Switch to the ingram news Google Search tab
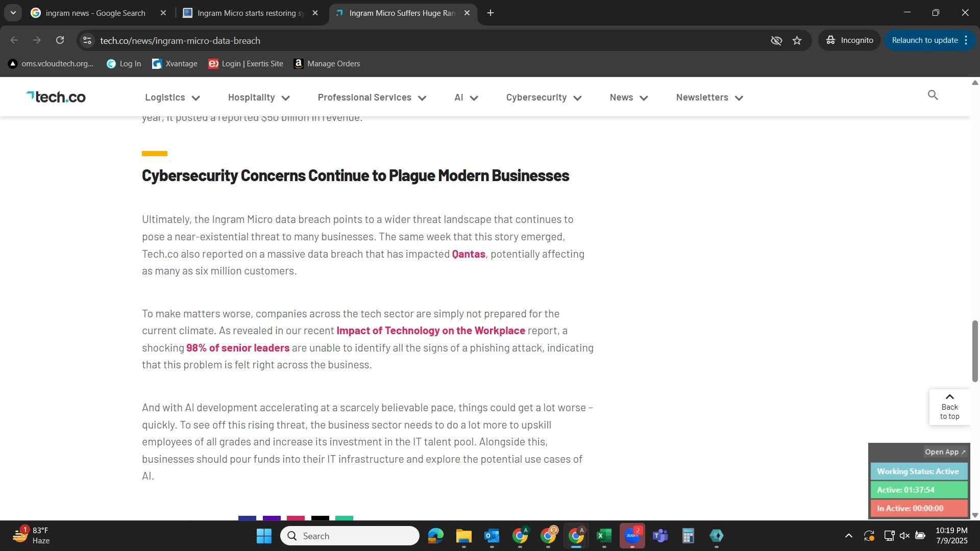 pos(95,13)
